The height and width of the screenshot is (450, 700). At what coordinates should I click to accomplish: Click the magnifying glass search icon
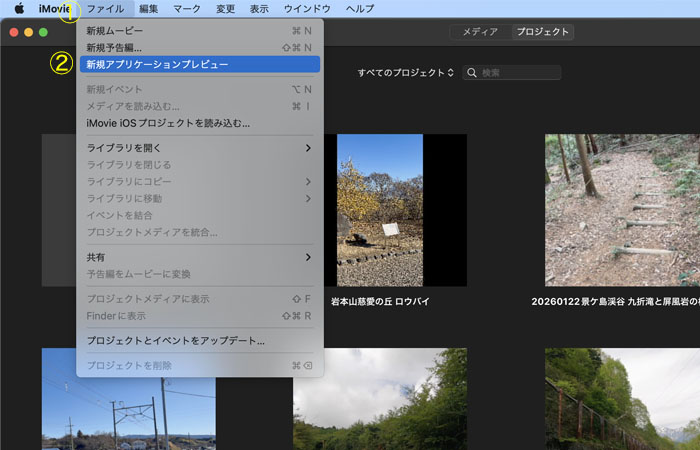[471, 73]
